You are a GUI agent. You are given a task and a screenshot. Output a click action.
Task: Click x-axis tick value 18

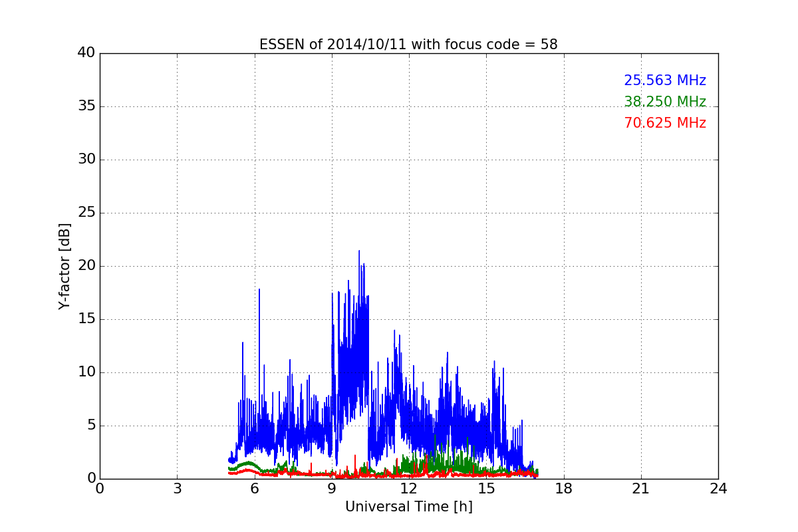(563, 489)
